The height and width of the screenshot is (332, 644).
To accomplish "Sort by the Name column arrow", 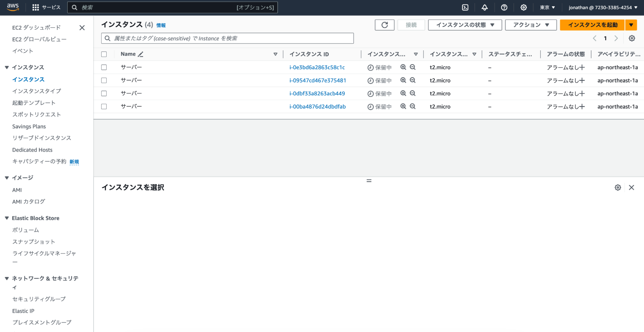I will point(275,54).
